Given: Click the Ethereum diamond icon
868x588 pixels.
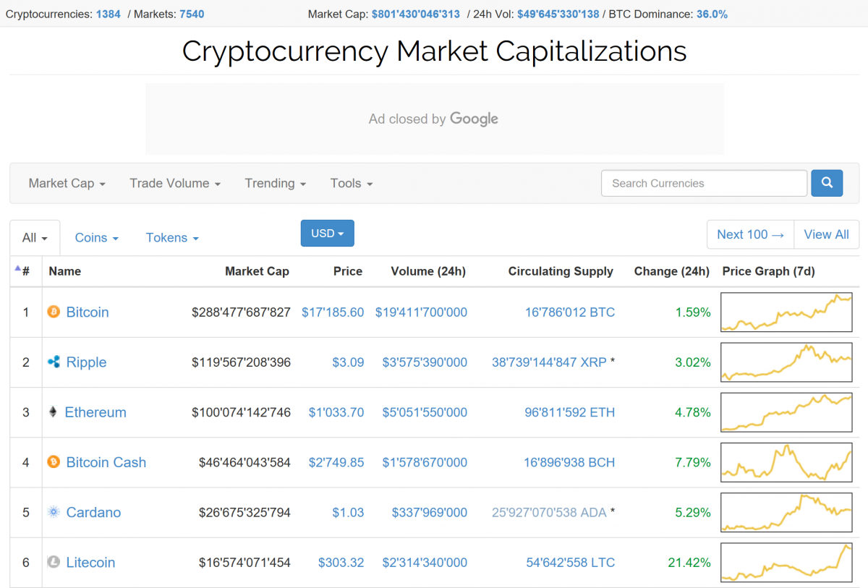Looking at the screenshot, I should [x=53, y=412].
